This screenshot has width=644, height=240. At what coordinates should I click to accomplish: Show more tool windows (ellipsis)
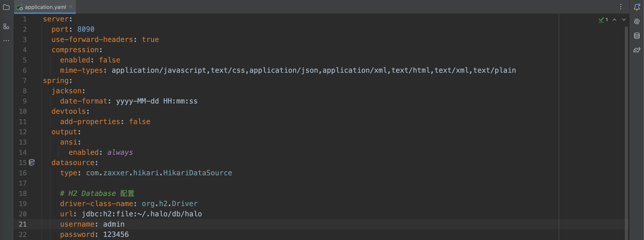click(6, 40)
